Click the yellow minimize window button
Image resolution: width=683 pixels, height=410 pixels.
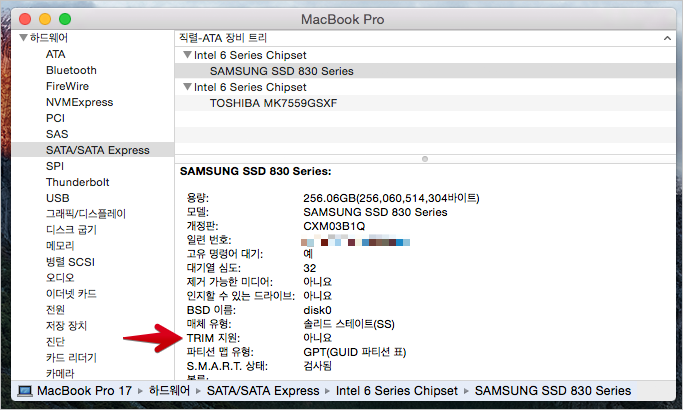coord(45,19)
